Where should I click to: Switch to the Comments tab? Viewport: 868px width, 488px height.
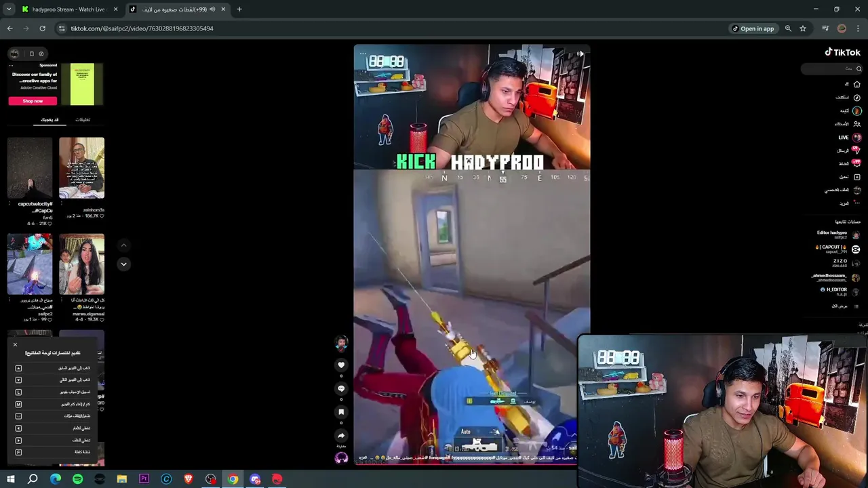pyautogui.click(x=83, y=120)
